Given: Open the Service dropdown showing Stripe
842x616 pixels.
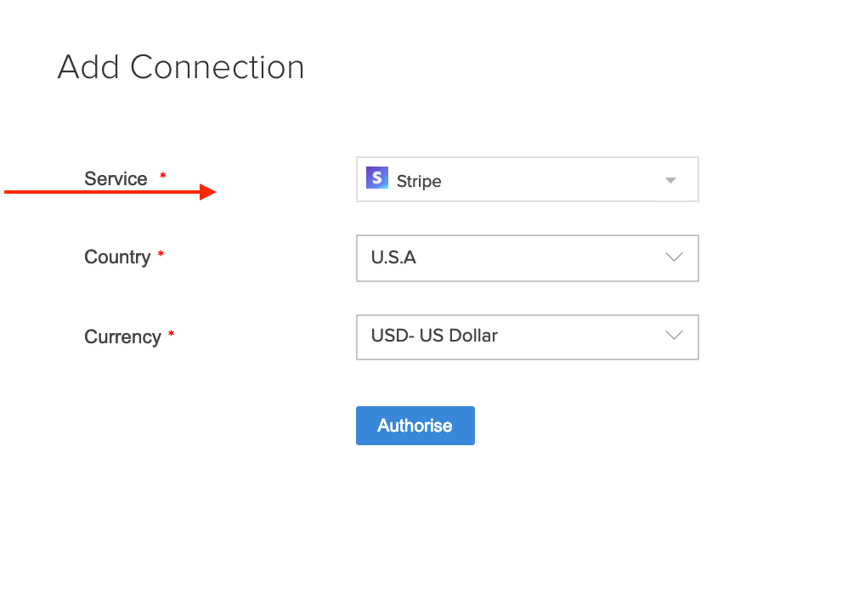Looking at the screenshot, I should (x=527, y=179).
